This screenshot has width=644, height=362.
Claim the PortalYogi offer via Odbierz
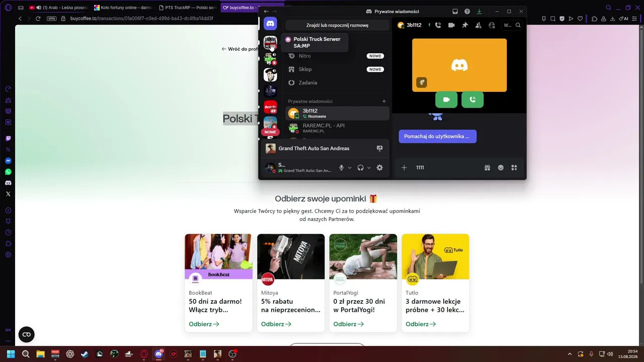(349, 324)
